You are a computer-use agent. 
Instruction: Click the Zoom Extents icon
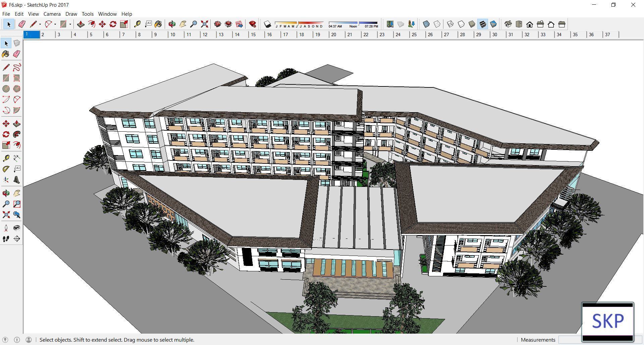[x=204, y=24]
